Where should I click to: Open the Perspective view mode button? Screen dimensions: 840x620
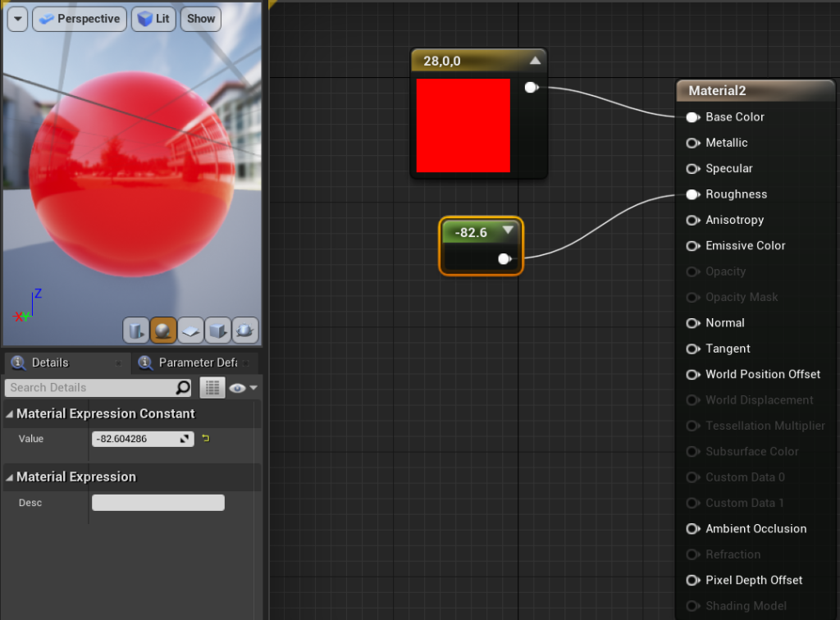(79, 18)
